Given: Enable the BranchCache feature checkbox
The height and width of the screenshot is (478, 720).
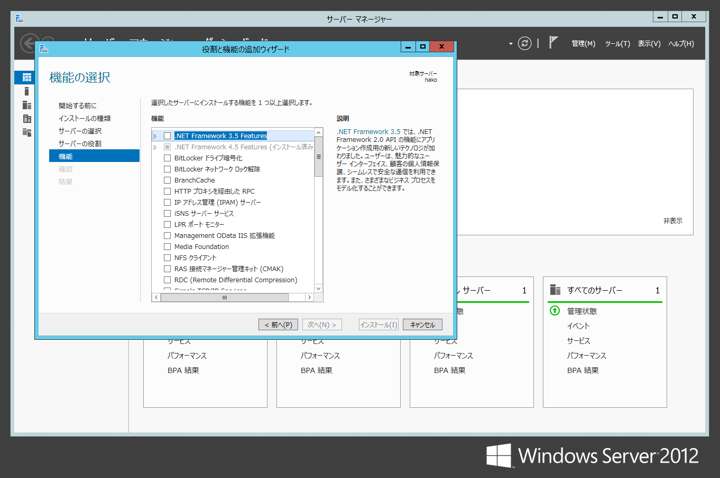Looking at the screenshot, I should 167,180.
